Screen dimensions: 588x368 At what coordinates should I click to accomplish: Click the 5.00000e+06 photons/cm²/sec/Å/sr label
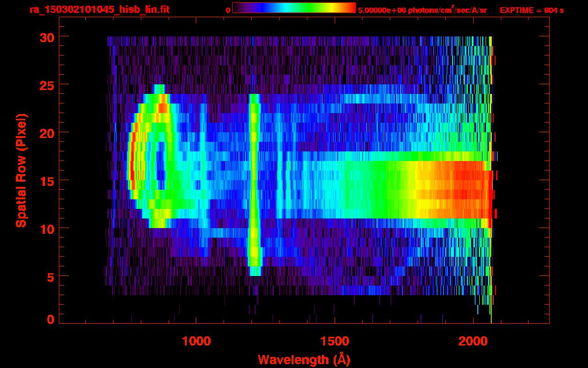pos(422,10)
